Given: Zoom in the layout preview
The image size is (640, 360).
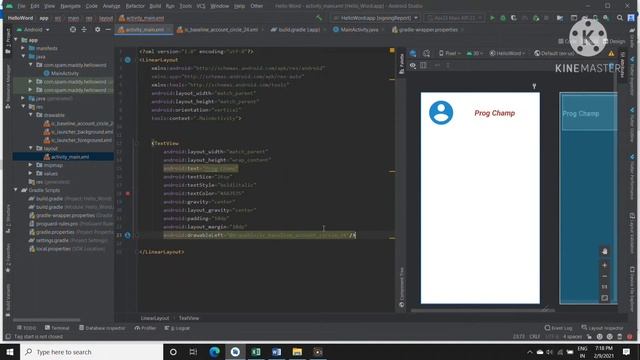Looking at the screenshot, I should point(604,265).
